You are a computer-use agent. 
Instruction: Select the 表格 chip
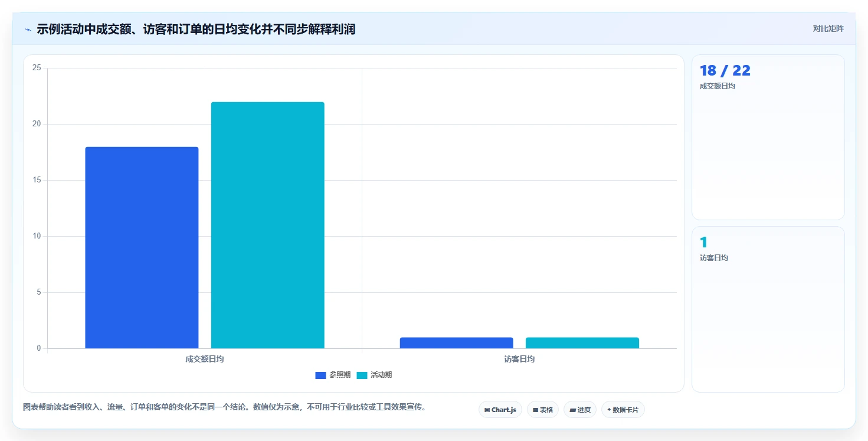tap(543, 410)
